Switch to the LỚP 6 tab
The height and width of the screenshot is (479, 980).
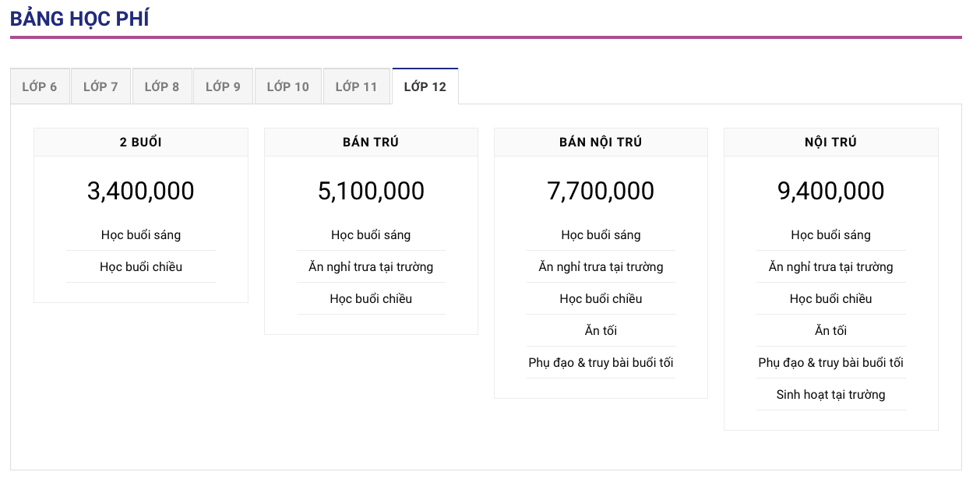coord(40,86)
